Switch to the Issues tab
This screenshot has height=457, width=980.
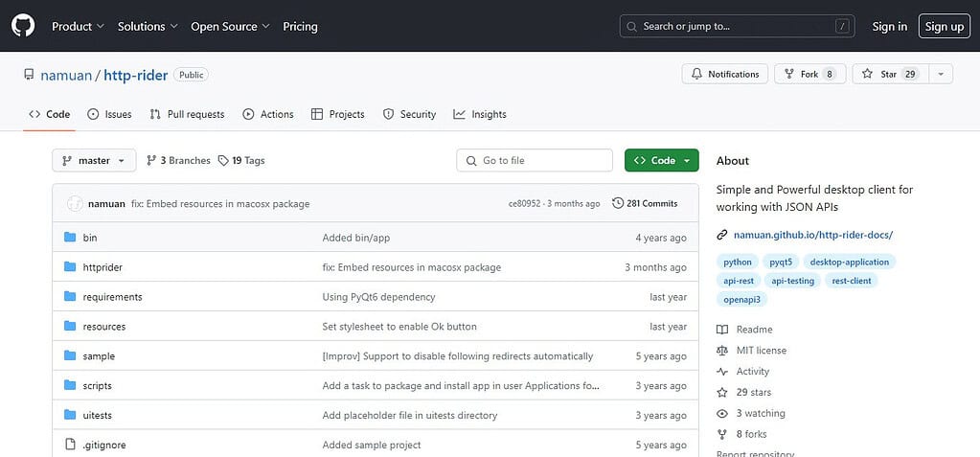pos(109,114)
